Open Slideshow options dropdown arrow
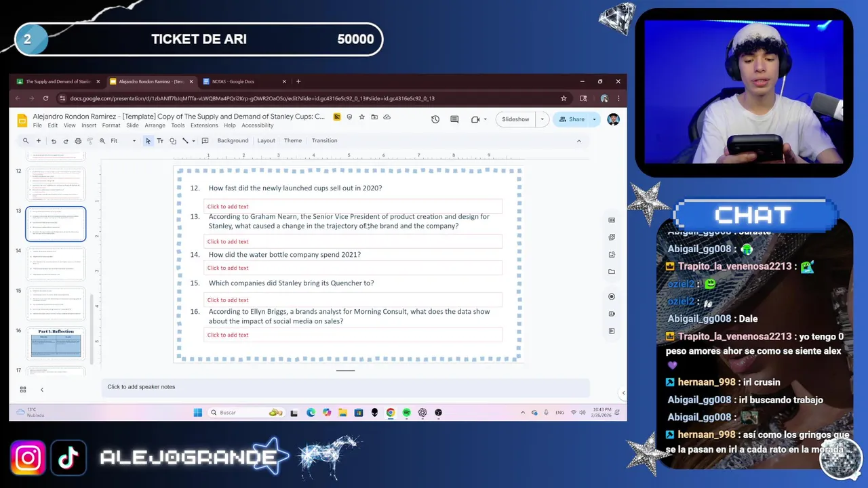Viewport: 868px width, 488px height. click(x=542, y=119)
